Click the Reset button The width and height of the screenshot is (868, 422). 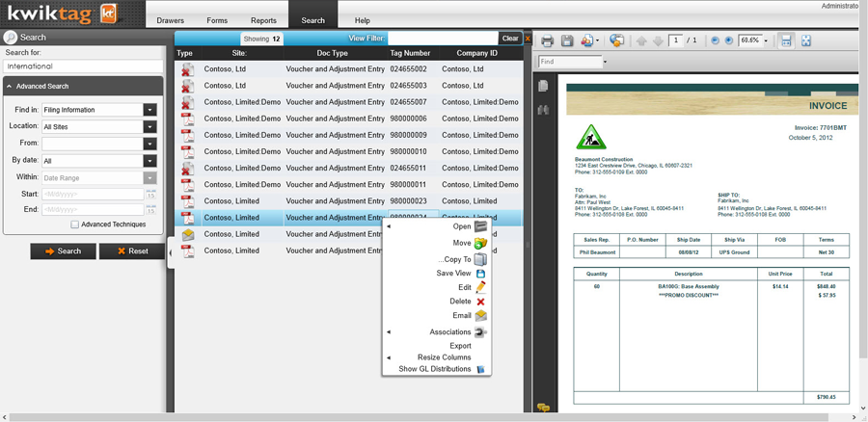point(132,251)
